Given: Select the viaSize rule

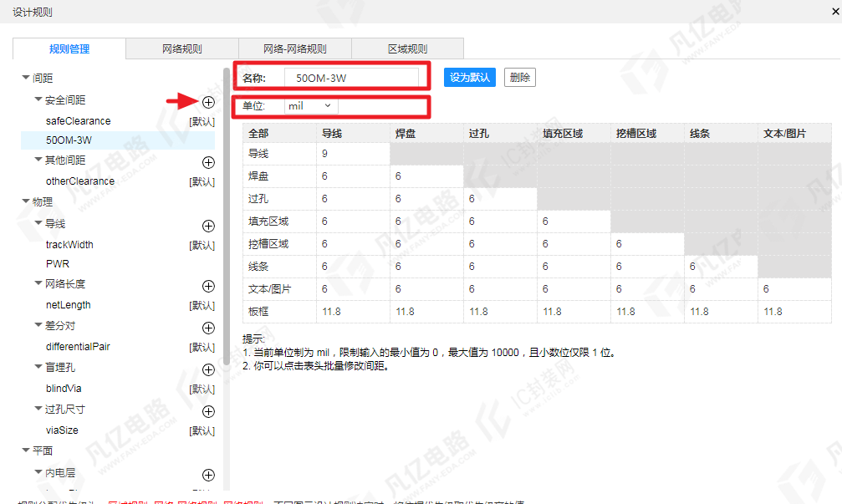Looking at the screenshot, I should (x=62, y=430).
